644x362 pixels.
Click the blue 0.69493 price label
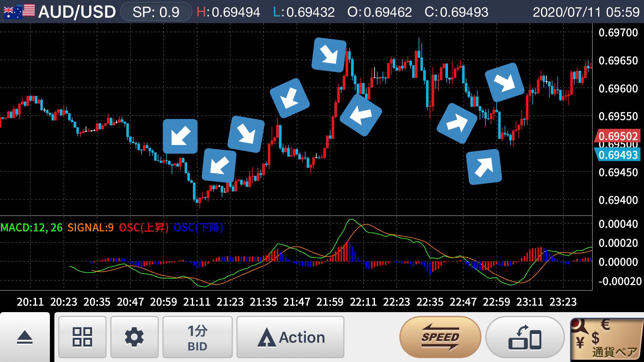(x=618, y=155)
